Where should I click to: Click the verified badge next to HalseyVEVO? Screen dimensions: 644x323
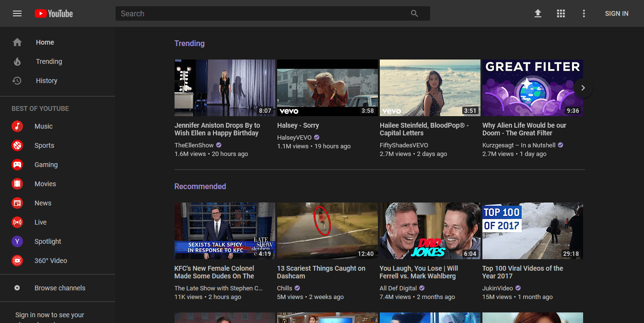click(316, 137)
